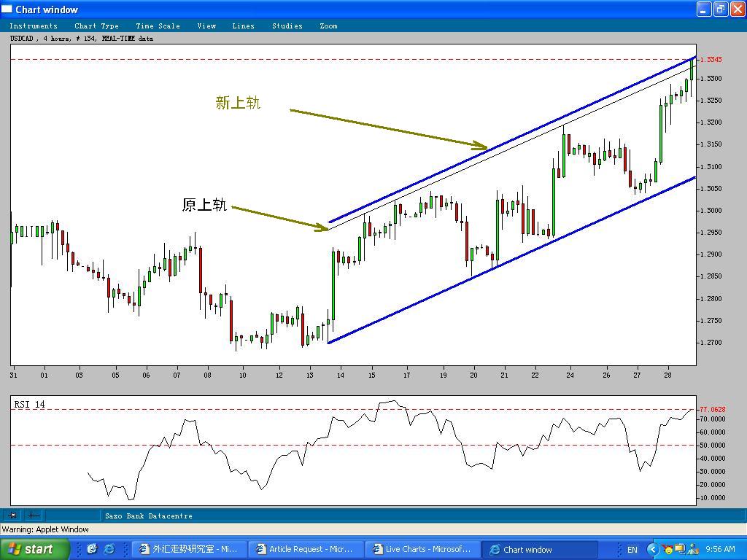
Task: Click date label 10 on time axis
Action: coord(242,376)
